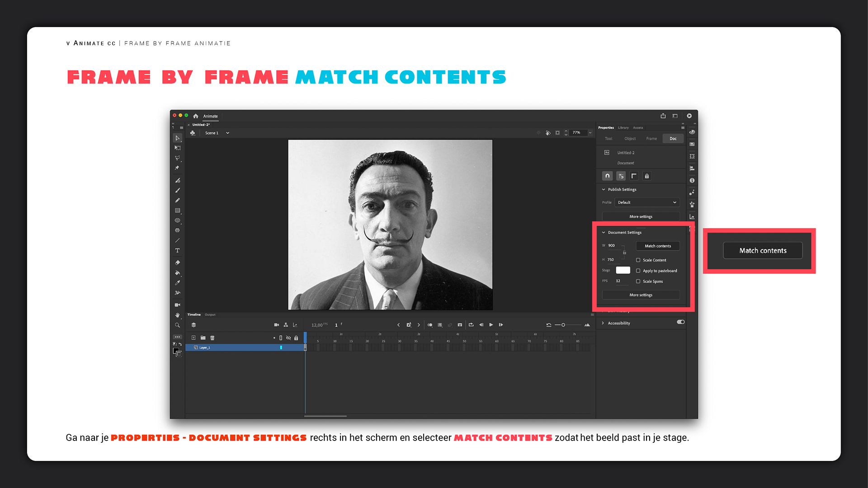Open the Profile Default dropdown
The height and width of the screenshot is (488, 868).
pyautogui.click(x=646, y=202)
